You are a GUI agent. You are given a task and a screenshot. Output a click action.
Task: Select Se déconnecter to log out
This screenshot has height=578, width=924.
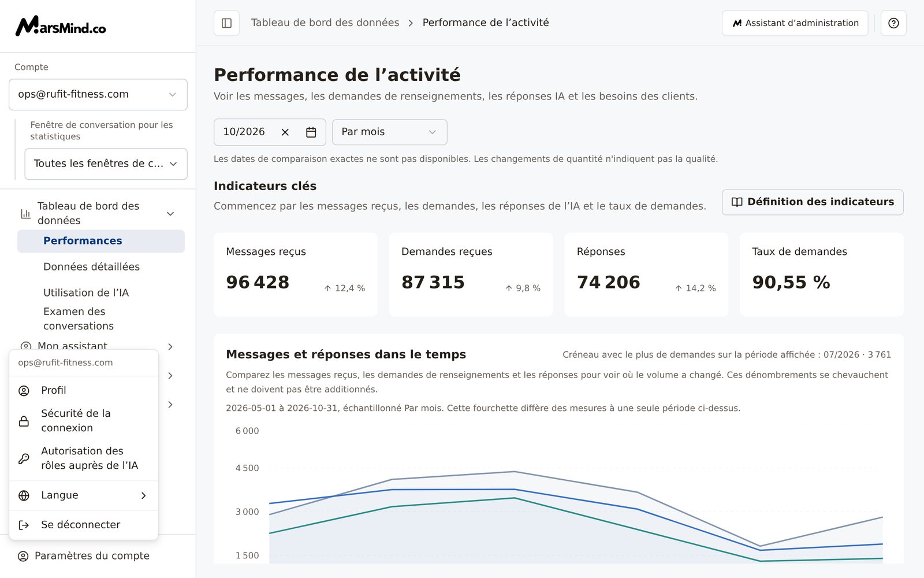[84, 525]
